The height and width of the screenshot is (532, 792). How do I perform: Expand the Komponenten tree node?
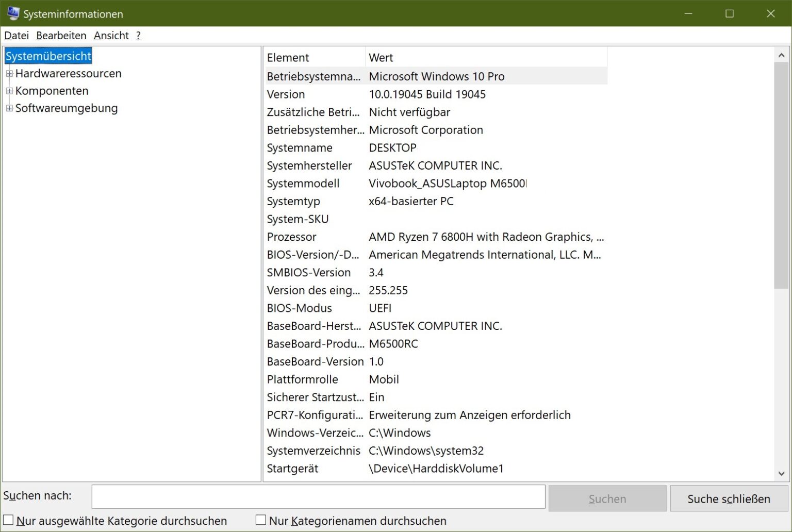pyautogui.click(x=8, y=91)
